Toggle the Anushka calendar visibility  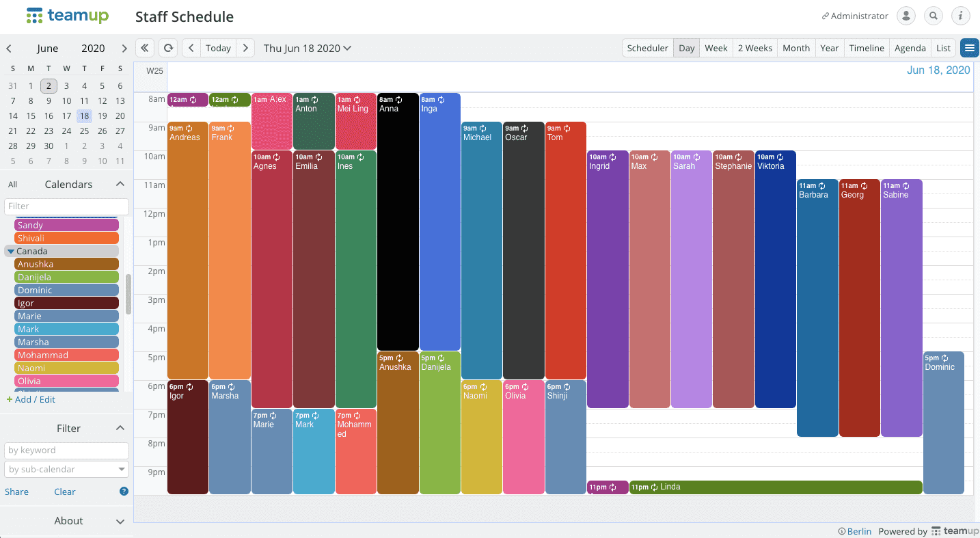click(x=66, y=264)
